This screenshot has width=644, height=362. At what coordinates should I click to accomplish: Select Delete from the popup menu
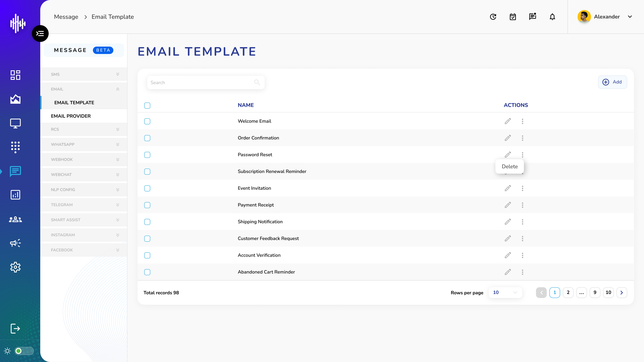coord(509,166)
